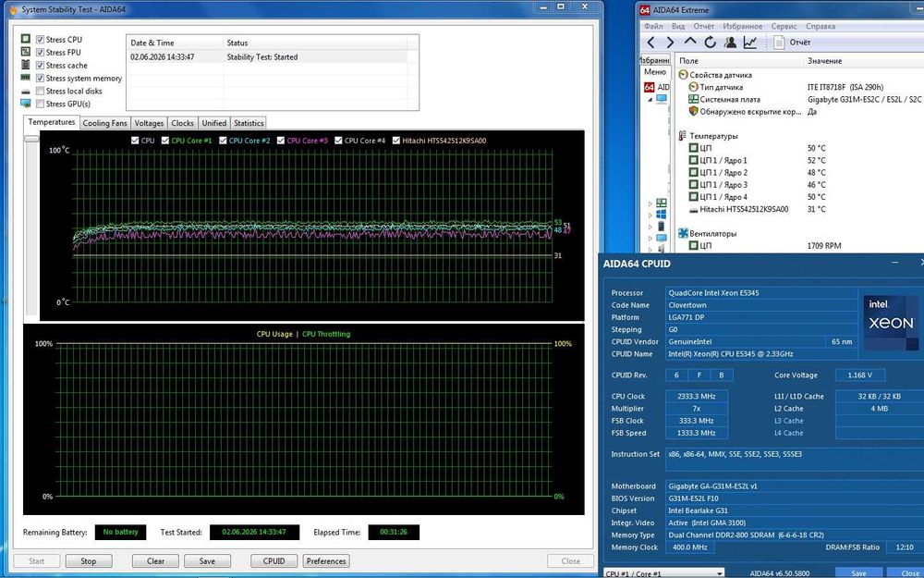Select the server tower icon in the menu tree
This screenshot has height=578, width=924.
pyautogui.click(x=662, y=227)
